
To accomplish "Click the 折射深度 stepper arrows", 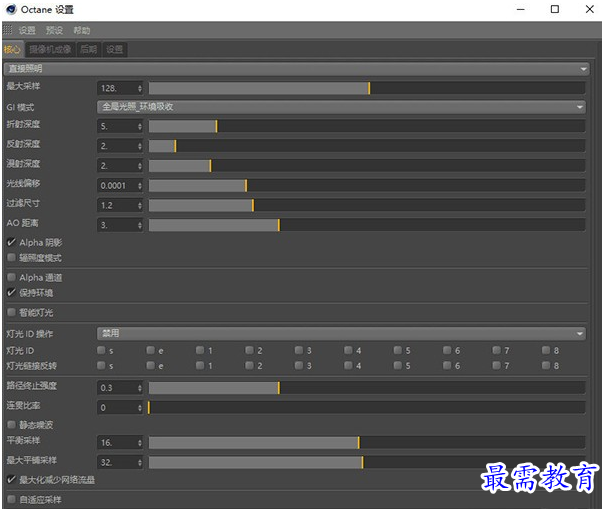I will [140, 126].
